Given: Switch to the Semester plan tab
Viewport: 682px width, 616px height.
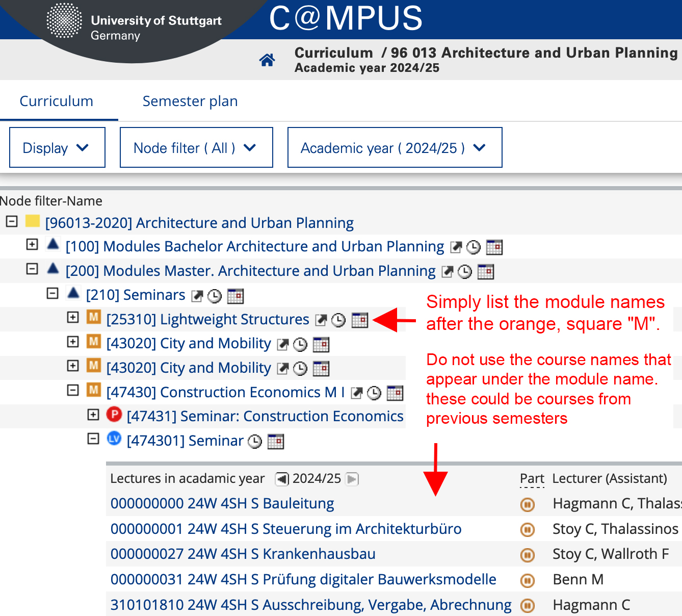Looking at the screenshot, I should click(x=190, y=101).
